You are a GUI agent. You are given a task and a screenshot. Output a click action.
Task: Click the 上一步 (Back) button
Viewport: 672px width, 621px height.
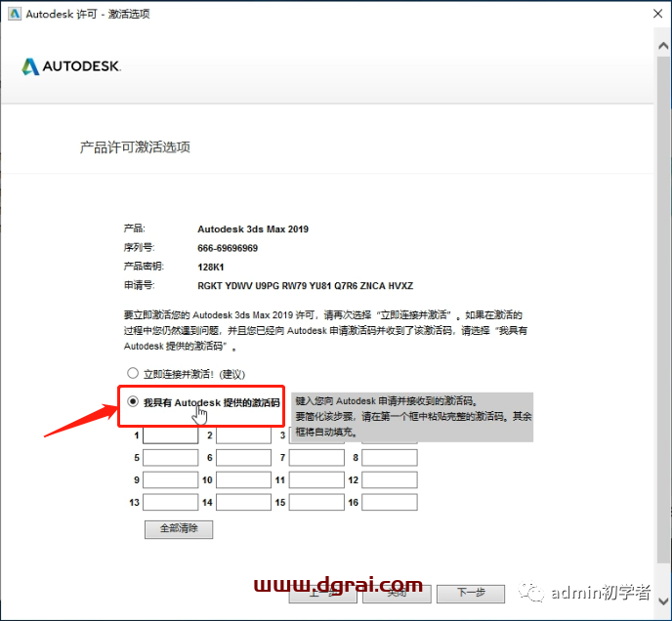pos(322,594)
